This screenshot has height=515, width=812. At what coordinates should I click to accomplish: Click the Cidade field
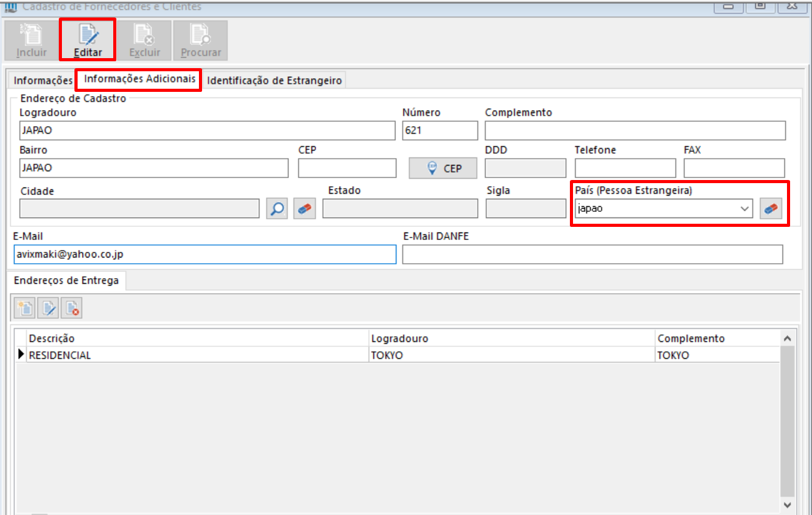click(140, 209)
